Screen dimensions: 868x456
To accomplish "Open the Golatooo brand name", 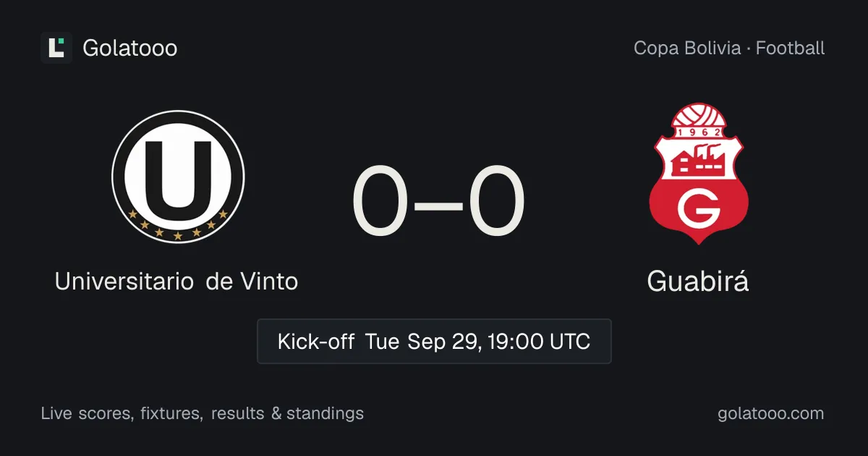I will coord(130,48).
